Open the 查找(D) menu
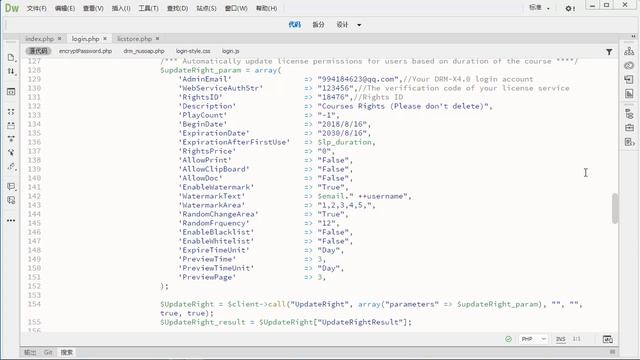This screenshot has width=640, height=360. [177, 8]
